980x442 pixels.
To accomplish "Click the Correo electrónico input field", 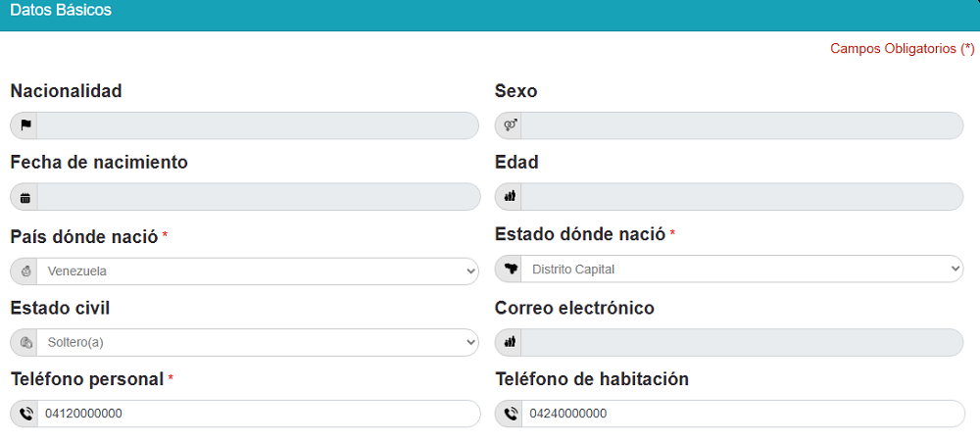I will point(742,343).
